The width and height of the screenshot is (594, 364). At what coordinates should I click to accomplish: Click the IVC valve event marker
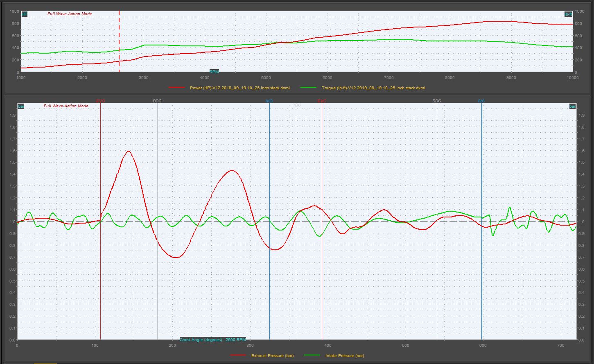point(481,101)
